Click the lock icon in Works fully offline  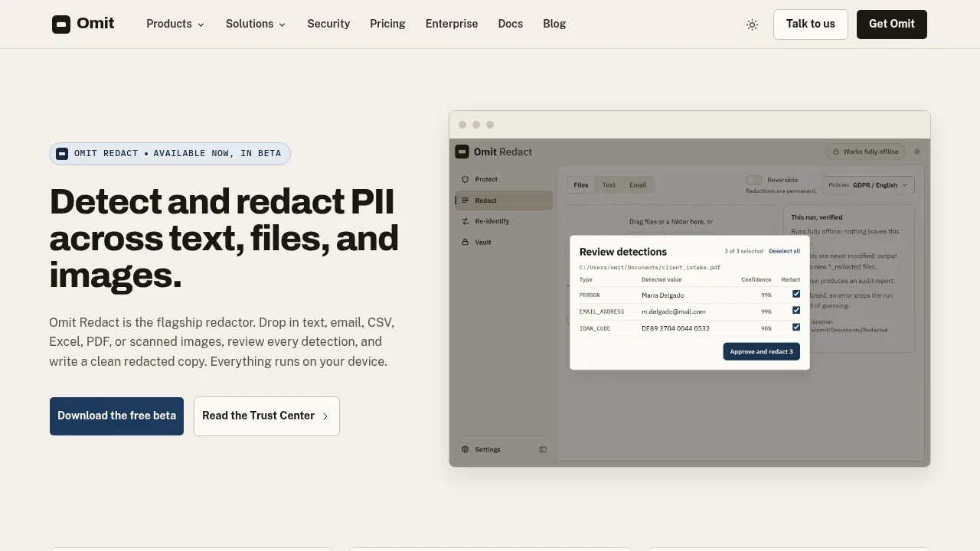tap(836, 152)
